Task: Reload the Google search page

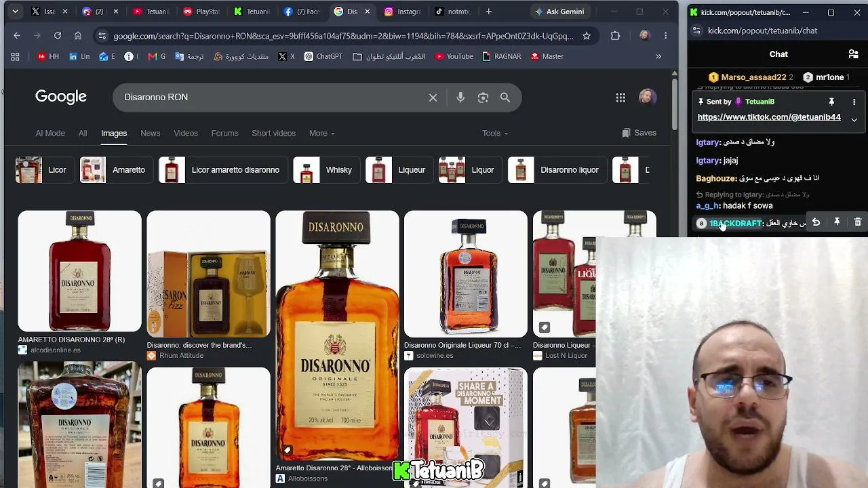Action: click(58, 36)
